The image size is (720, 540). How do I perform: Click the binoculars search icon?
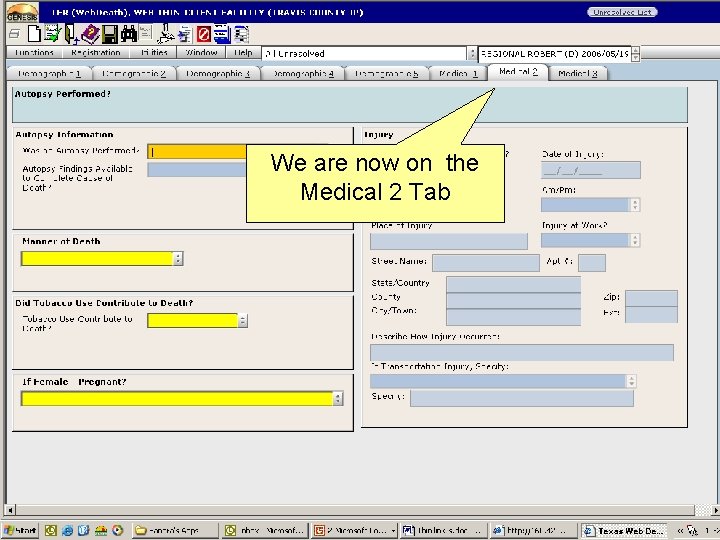pyautogui.click(x=128, y=34)
